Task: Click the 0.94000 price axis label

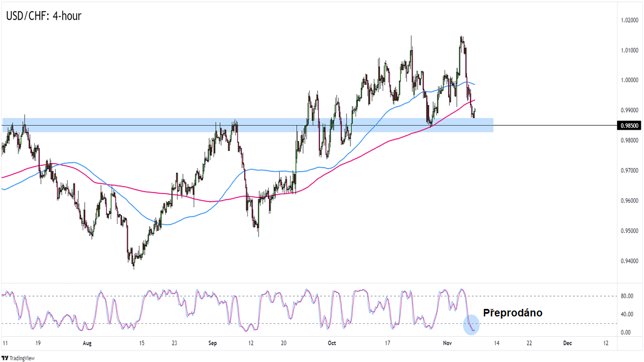Action: pyautogui.click(x=629, y=261)
